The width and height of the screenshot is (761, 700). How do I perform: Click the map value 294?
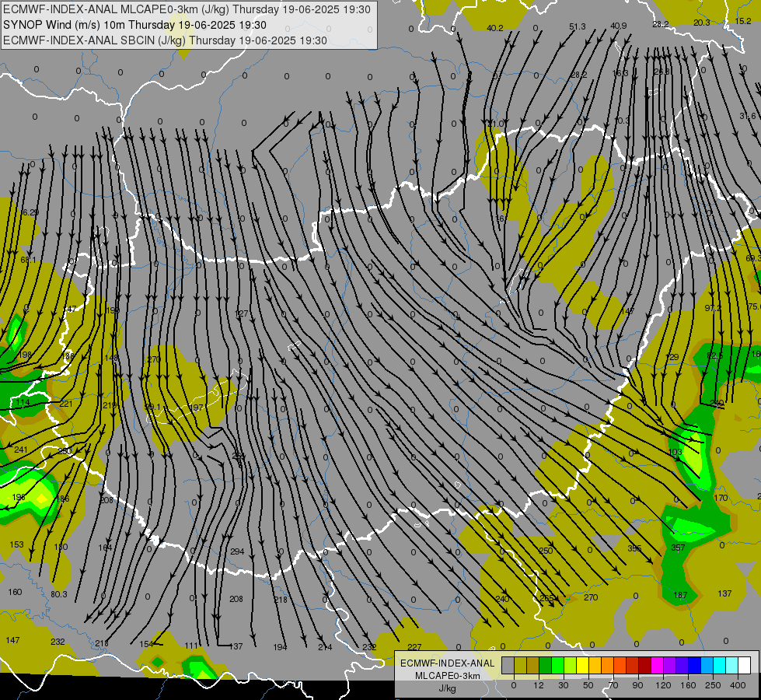pos(237,551)
